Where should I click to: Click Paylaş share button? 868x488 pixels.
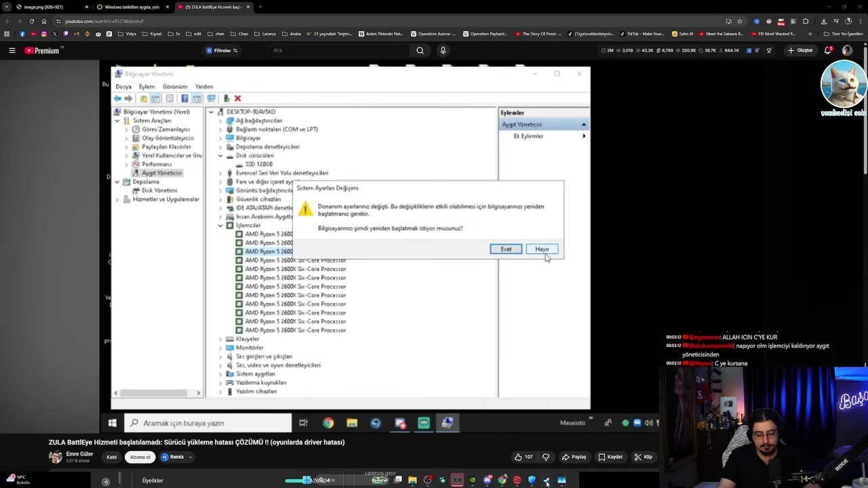pos(574,457)
